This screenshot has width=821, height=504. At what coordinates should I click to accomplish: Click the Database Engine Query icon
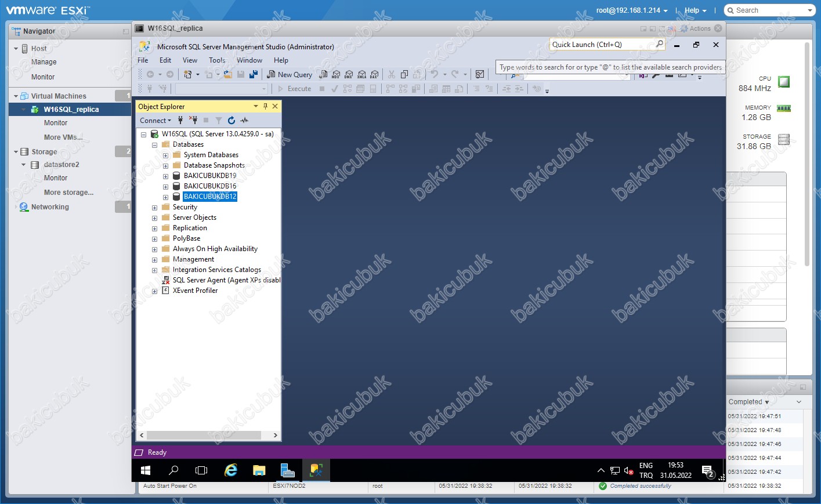click(x=323, y=74)
